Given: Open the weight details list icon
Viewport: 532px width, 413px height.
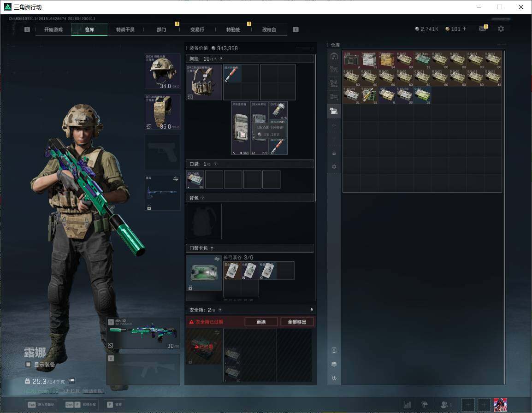Looking at the screenshot, I should [72, 381].
